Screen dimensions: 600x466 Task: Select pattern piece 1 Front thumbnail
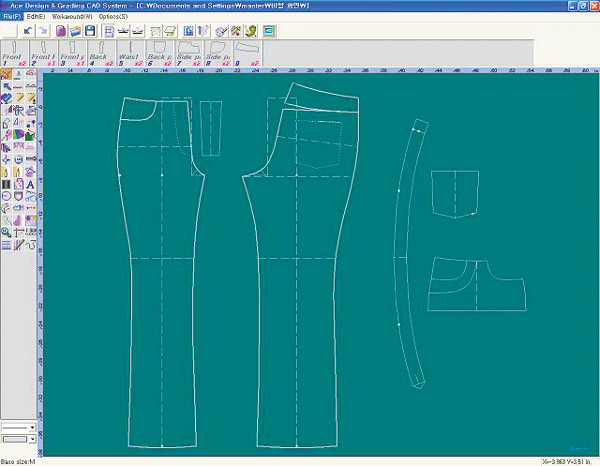pyautogui.click(x=15, y=54)
